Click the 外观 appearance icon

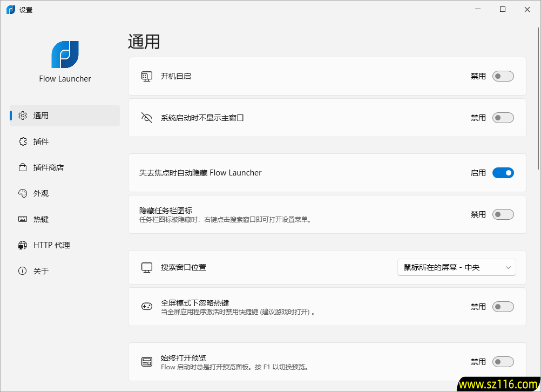pos(23,193)
